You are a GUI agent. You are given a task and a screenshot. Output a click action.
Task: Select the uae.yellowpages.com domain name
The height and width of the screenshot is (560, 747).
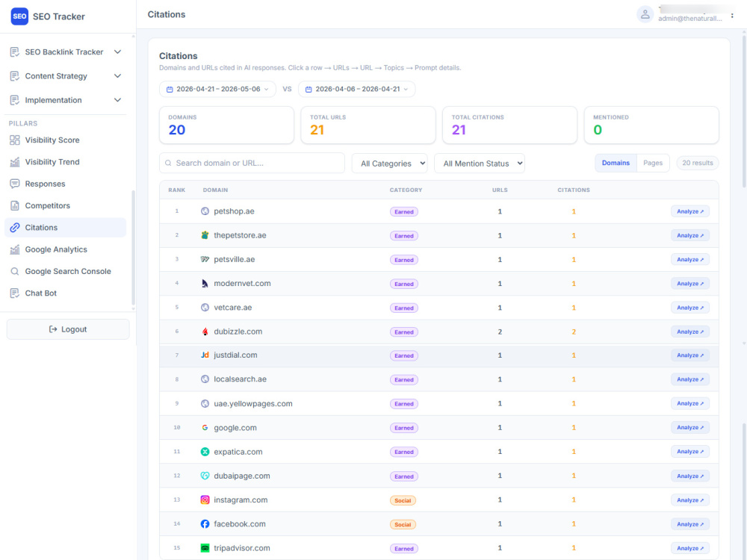pos(253,404)
